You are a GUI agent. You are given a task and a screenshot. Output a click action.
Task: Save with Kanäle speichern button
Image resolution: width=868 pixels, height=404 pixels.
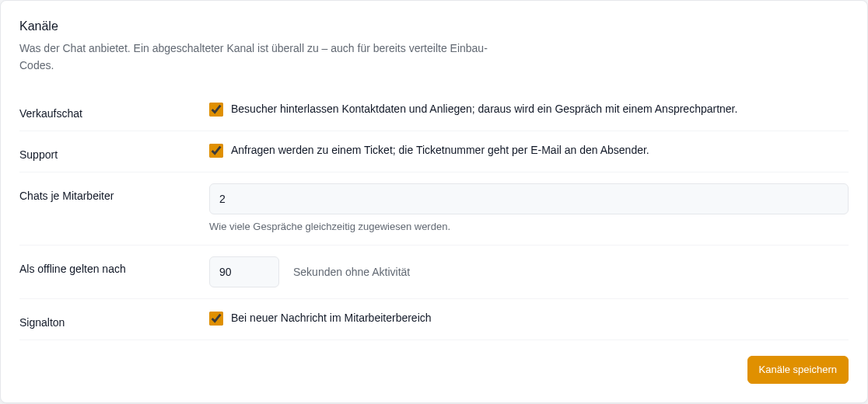(x=798, y=370)
